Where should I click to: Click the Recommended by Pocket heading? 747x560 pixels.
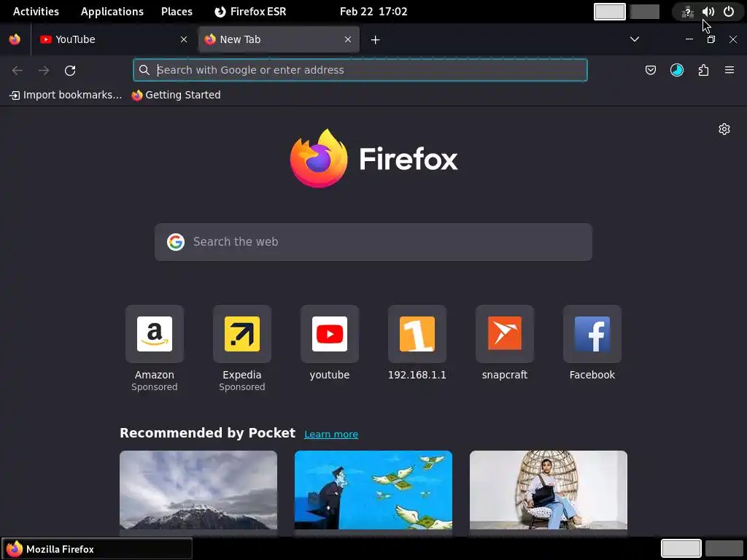207,433
